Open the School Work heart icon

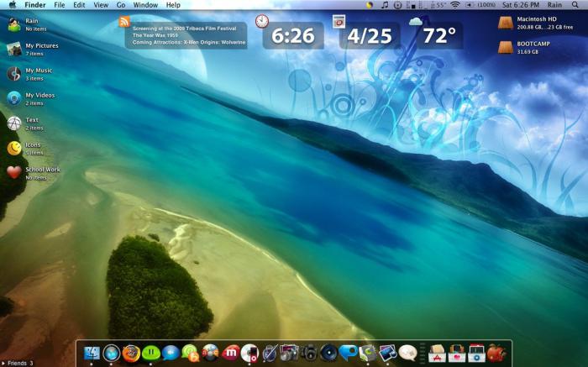click(x=14, y=172)
